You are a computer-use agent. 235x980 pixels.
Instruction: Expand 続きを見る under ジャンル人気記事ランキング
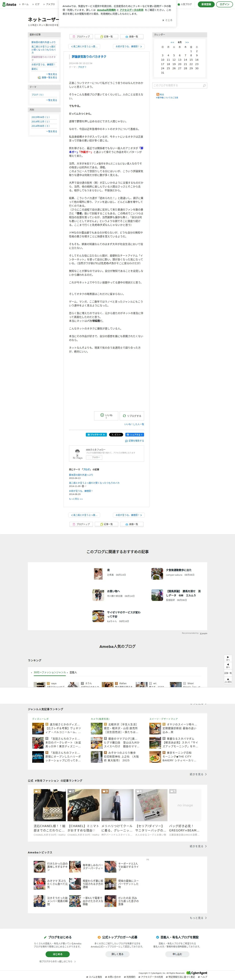point(198,774)
